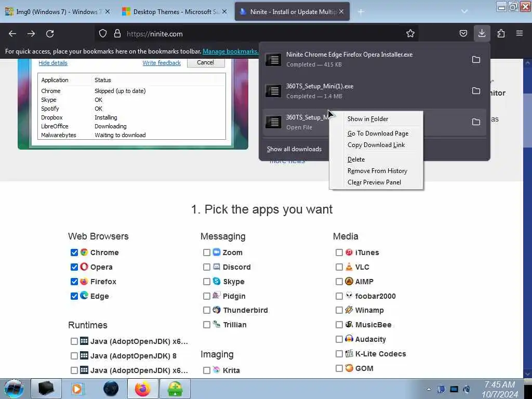
Task: Open the Manage bookmarks link
Action: (x=230, y=51)
